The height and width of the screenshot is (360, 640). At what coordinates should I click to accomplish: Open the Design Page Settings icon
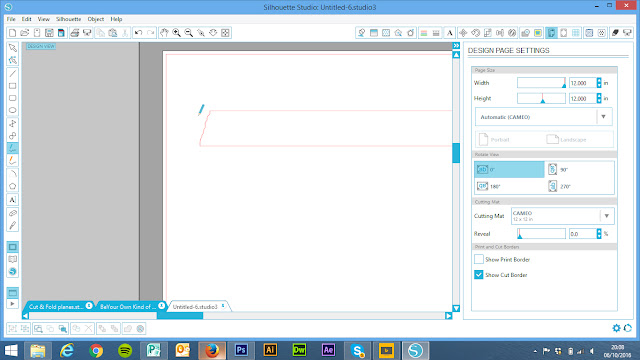pos(551,33)
